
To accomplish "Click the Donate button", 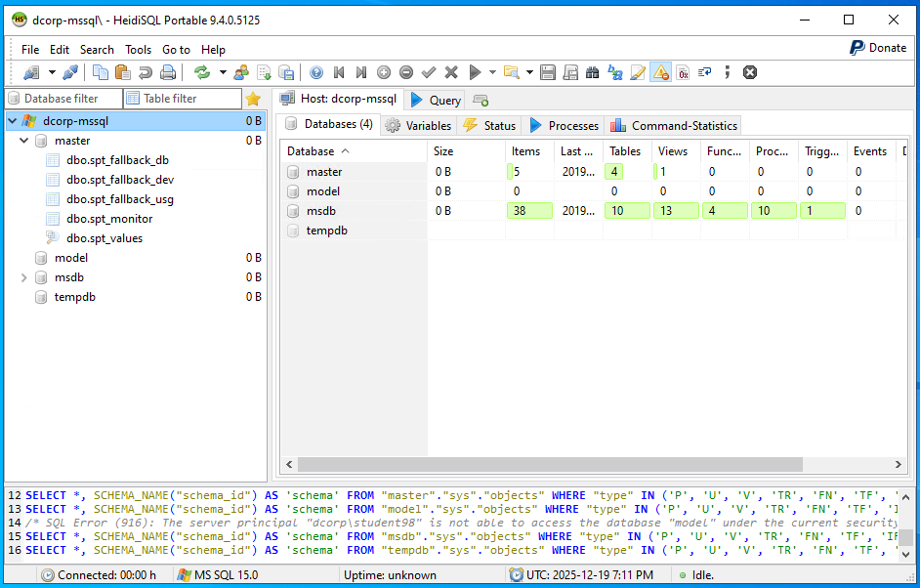I will coord(877,47).
